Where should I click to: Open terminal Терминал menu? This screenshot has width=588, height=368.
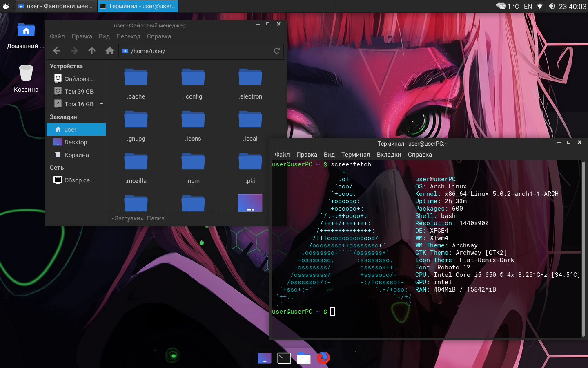(x=356, y=155)
